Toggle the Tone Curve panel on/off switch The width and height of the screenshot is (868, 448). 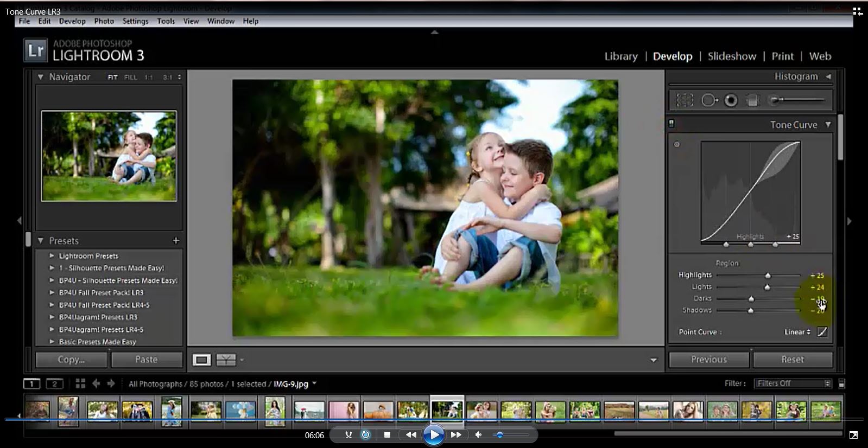[671, 124]
